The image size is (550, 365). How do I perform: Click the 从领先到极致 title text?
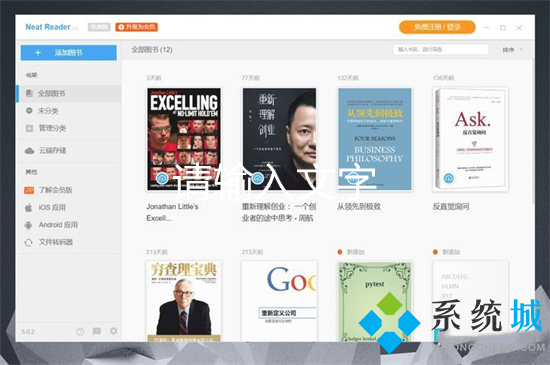point(359,207)
